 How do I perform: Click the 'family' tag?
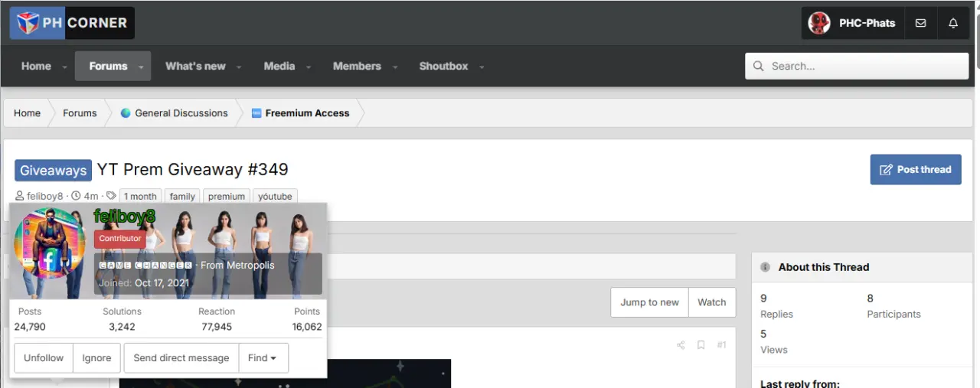tap(182, 197)
